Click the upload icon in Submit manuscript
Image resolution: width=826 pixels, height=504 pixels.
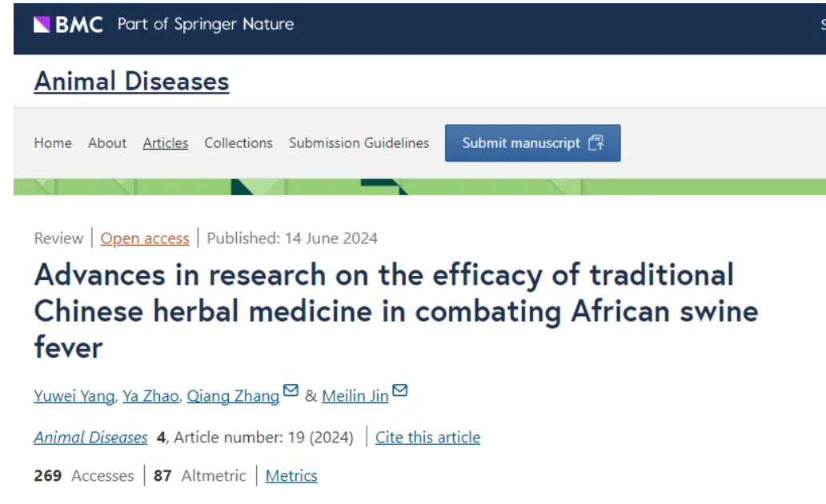pos(595,142)
